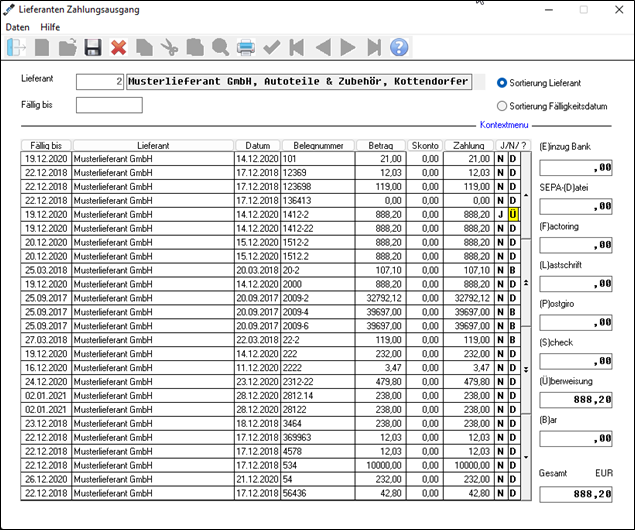
Task: Click the (F)actoring amount field
Action: [x=575, y=245]
